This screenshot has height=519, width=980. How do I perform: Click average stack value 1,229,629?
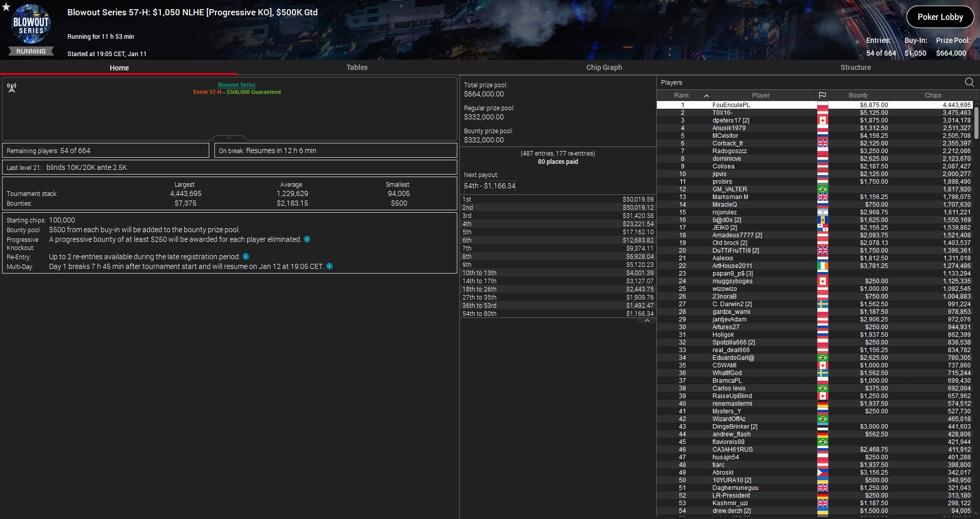pos(292,194)
